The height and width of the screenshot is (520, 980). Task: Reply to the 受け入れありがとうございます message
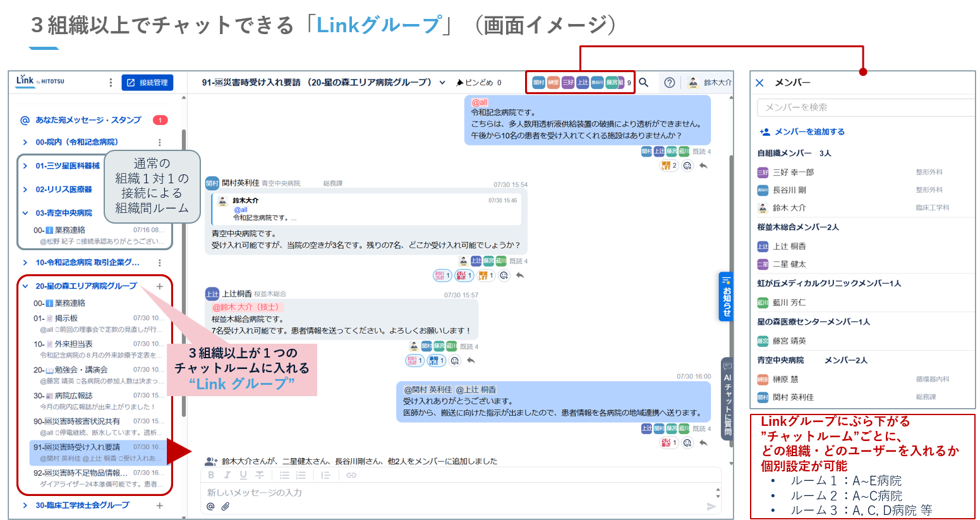coord(703,443)
